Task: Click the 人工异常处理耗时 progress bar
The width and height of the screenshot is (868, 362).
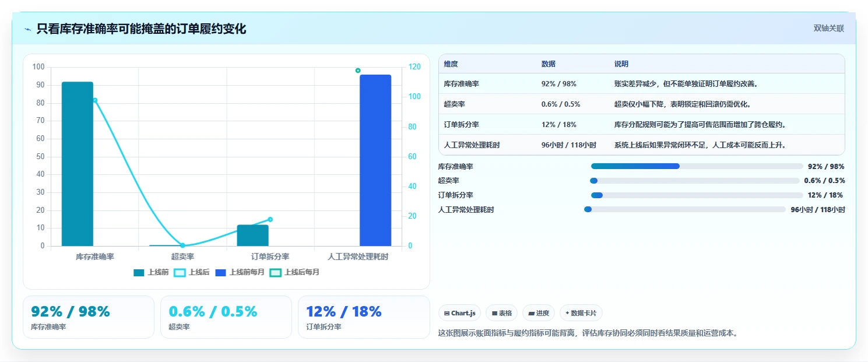Action: tap(685, 209)
